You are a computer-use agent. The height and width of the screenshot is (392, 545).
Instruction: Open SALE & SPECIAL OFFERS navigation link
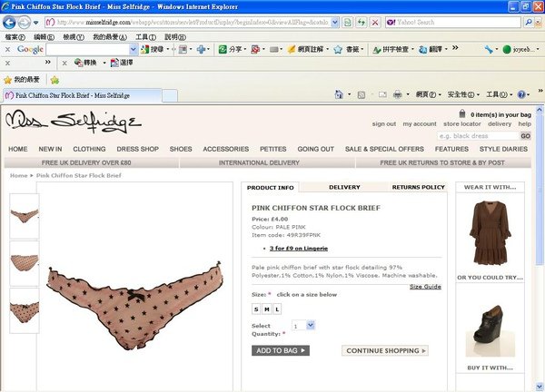click(384, 149)
